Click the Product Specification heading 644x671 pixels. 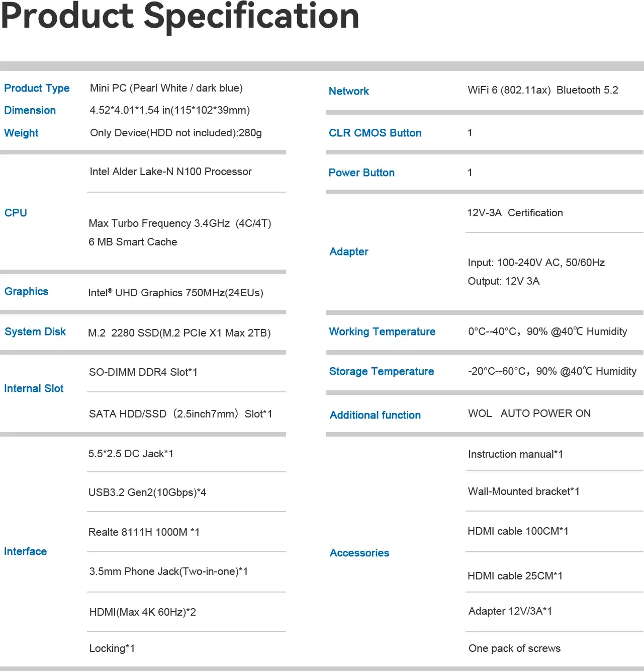180,16
